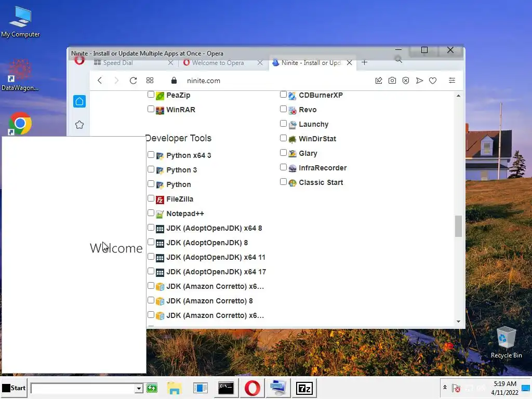Open notification center icon in tray
532x399 pixels.
click(526, 388)
